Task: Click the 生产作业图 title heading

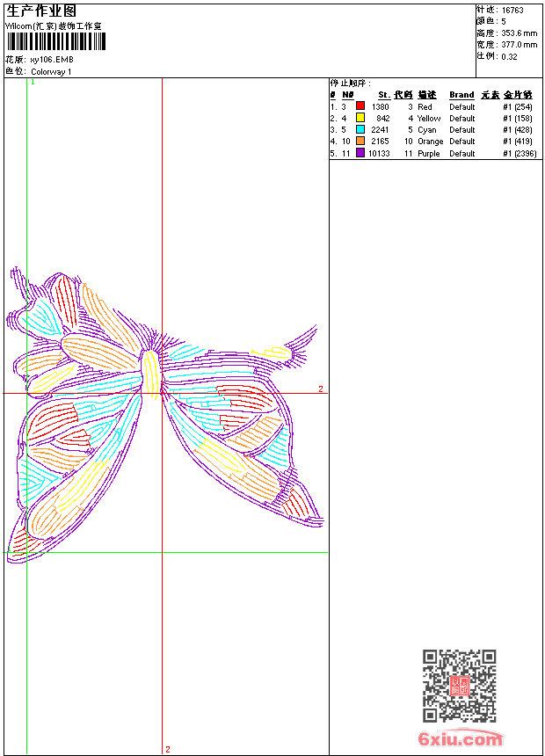Action: (41, 11)
